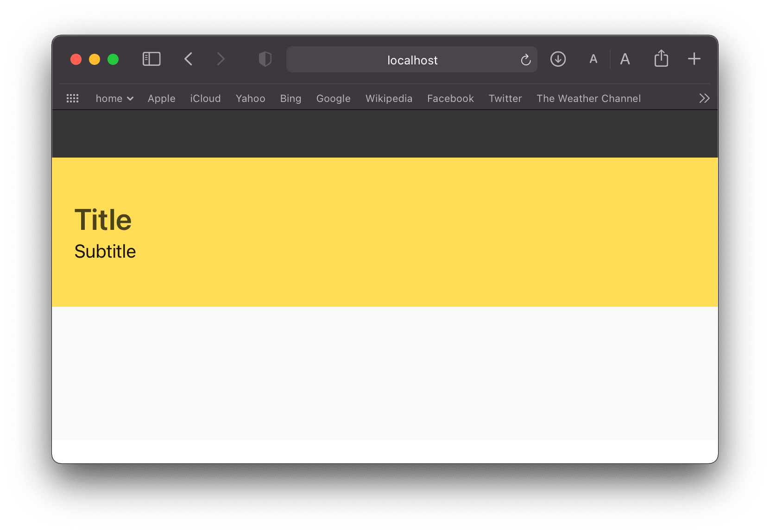The image size is (770, 532).
Task: Open the iCloud bookmark
Action: point(205,98)
